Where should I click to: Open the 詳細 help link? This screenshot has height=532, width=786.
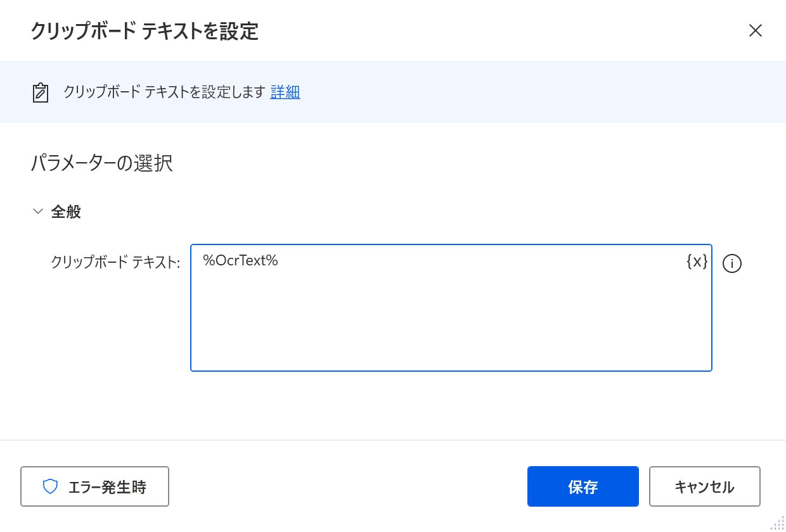(285, 92)
